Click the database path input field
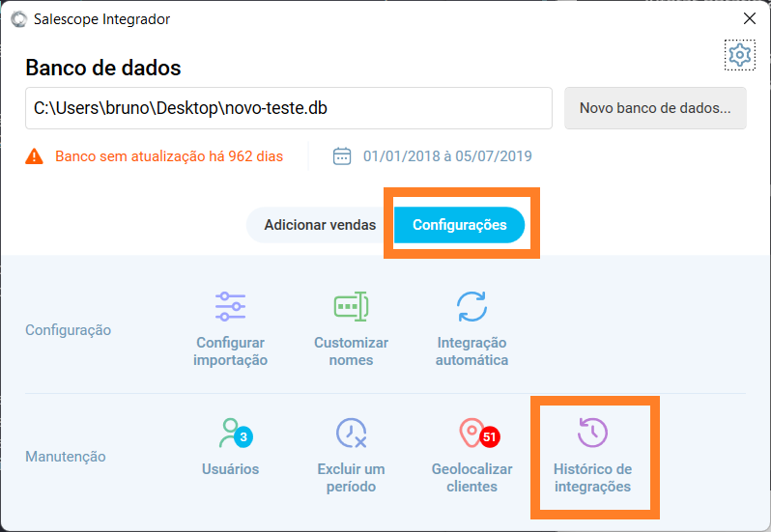Image resolution: width=771 pixels, height=532 pixels. pos(289,108)
